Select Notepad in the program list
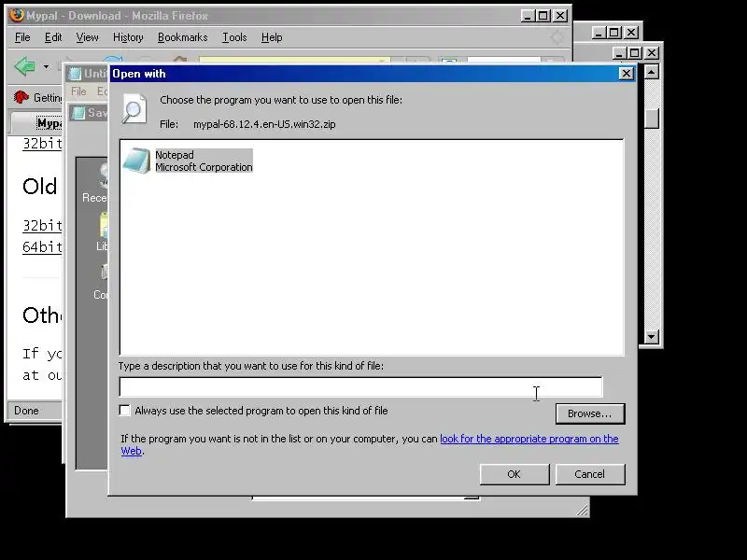Screen dimensions: 747x560 (x=188, y=161)
